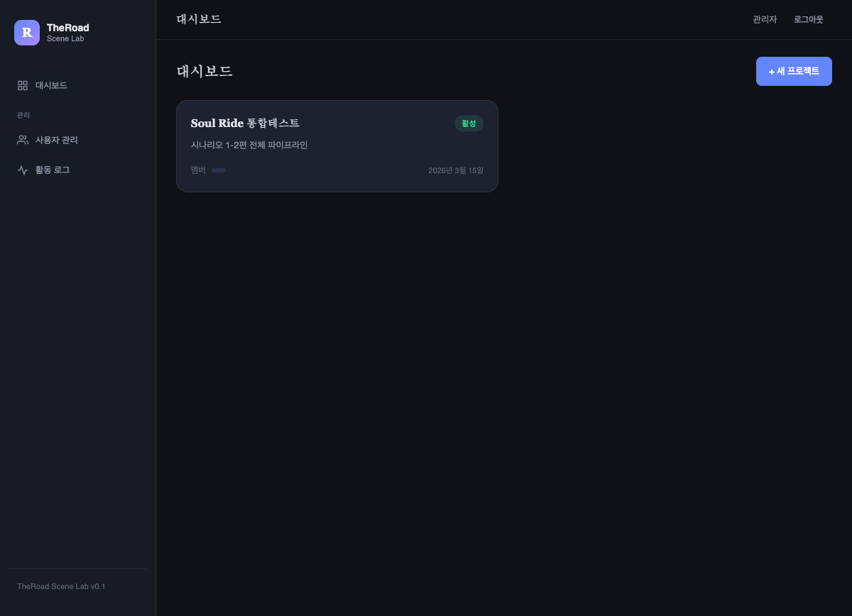
Task: Click the 대시보드 title in the top header
Action: [x=199, y=19]
